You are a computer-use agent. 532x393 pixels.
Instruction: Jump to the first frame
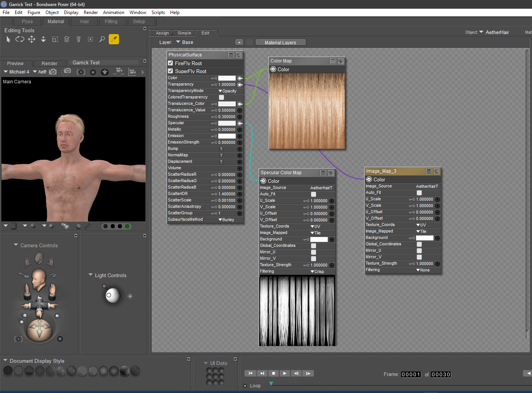(x=250, y=373)
